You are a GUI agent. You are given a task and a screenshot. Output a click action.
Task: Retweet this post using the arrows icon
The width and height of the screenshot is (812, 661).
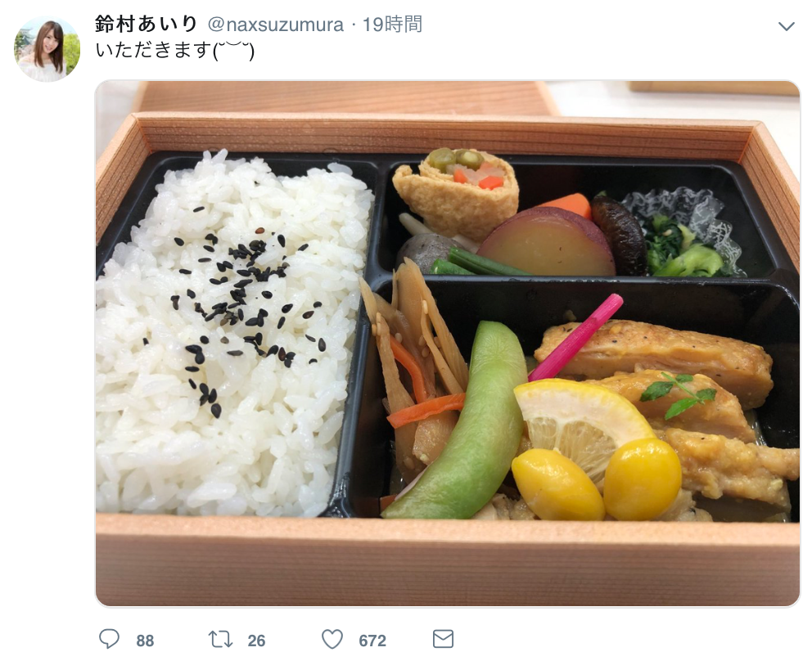[220, 639]
